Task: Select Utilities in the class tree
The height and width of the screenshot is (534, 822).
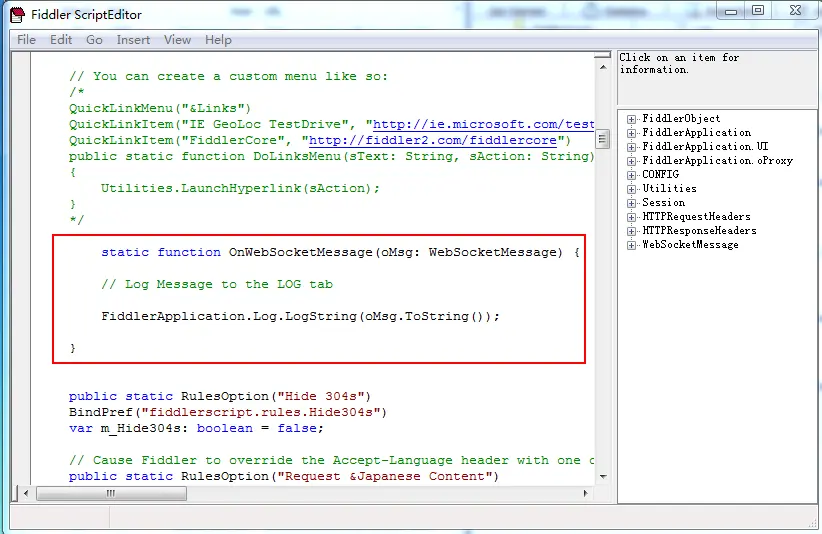Action: click(x=669, y=189)
